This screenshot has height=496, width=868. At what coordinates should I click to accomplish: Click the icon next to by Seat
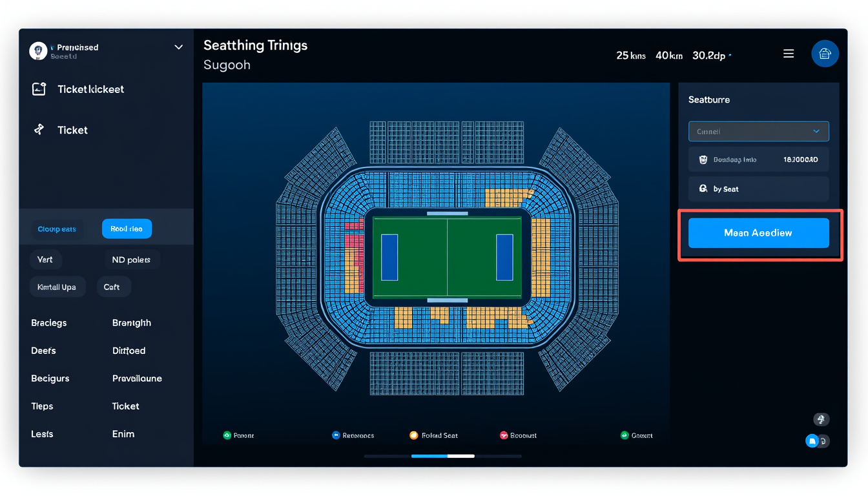point(703,189)
